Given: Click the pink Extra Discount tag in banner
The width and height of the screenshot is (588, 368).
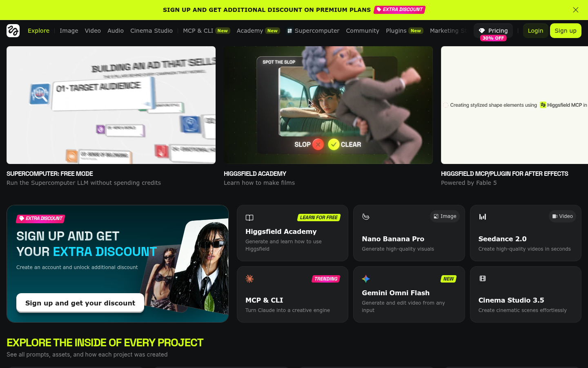Looking at the screenshot, I should pyautogui.click(x=399, y=9).
